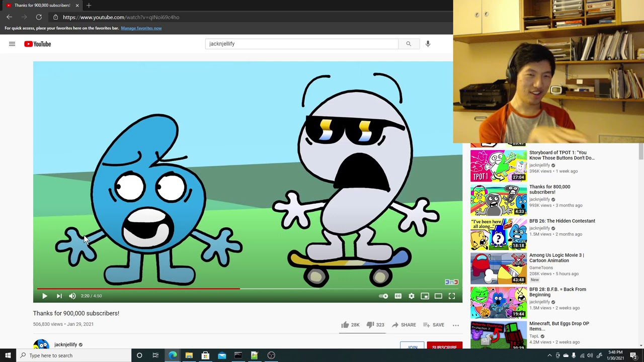
Task: Open Microsoft Edge on taskbar
Action: pyautogui.click(x=173, y=355)
